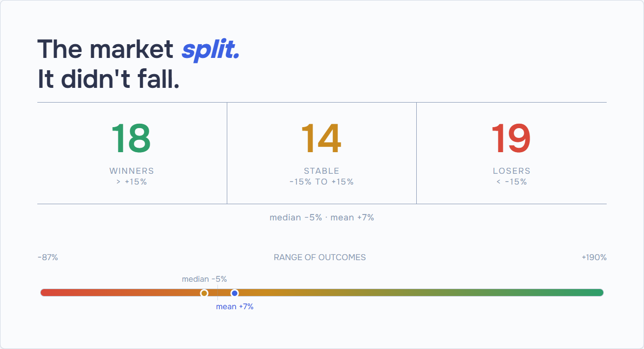Select the WINNERS label
The width and height of the screenshot is (644, 349).
point(132,171)
